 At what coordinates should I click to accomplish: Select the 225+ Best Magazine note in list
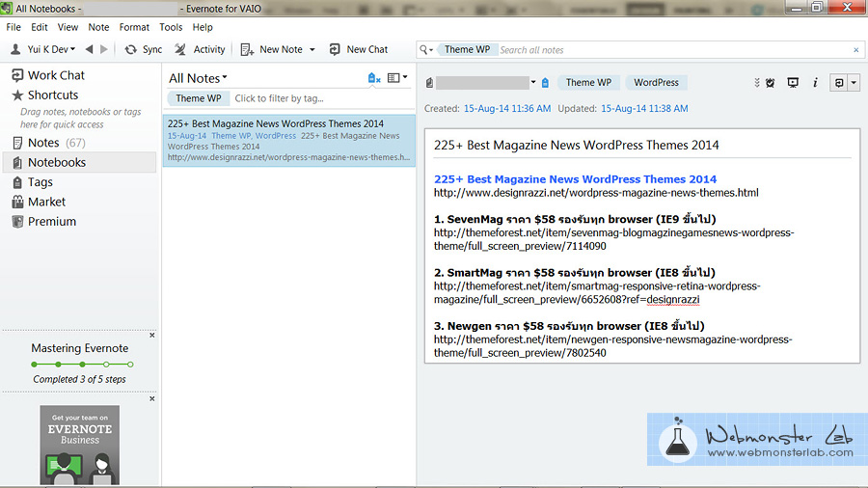click(x=289, y=140)
